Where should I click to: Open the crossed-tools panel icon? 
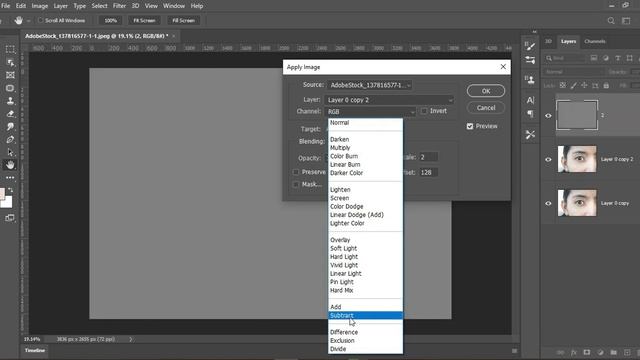pos(530,134)
